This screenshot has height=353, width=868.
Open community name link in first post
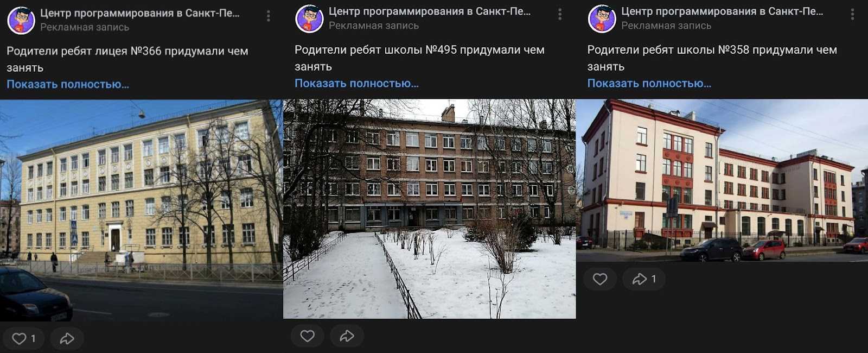point(140,13)
